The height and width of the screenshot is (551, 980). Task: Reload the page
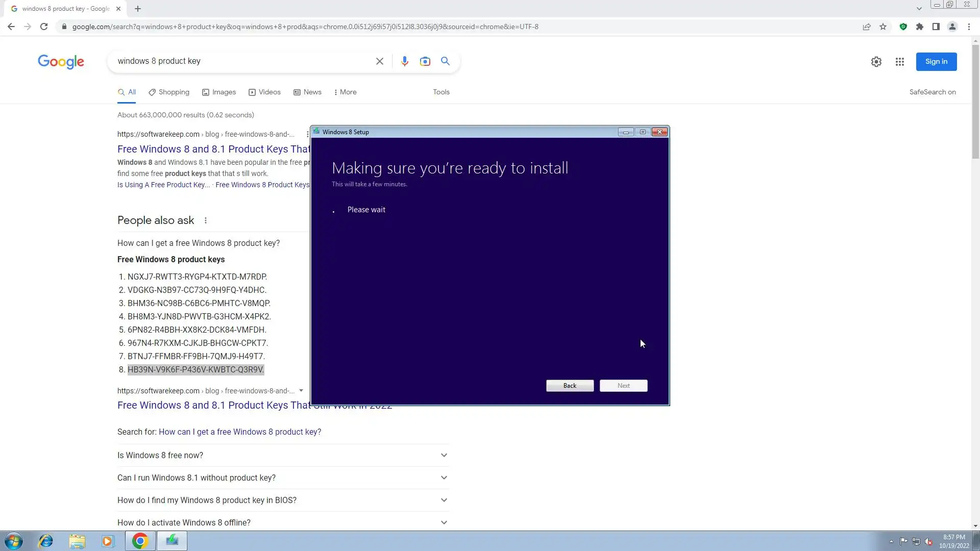coord(44,27)
